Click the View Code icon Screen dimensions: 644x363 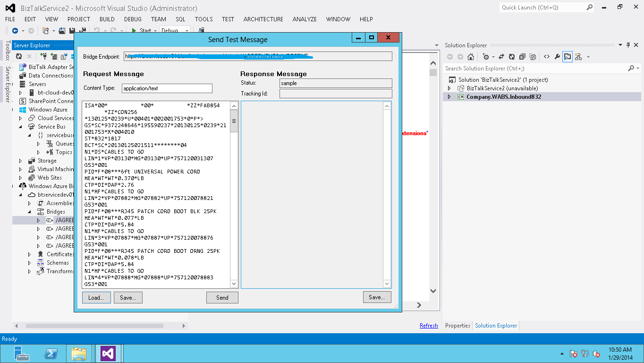tap(546, 57)
